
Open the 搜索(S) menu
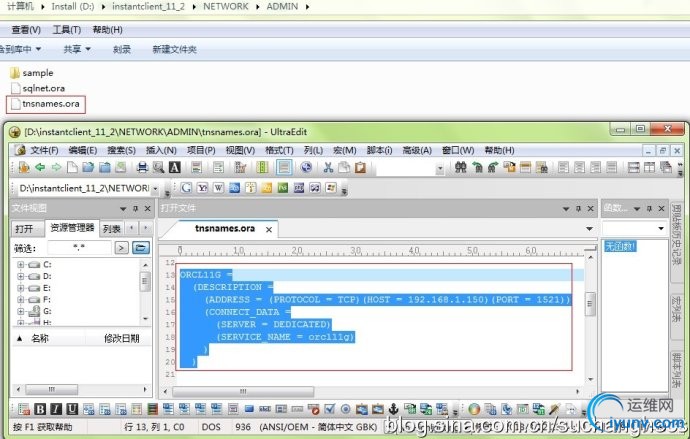[121, 150]
